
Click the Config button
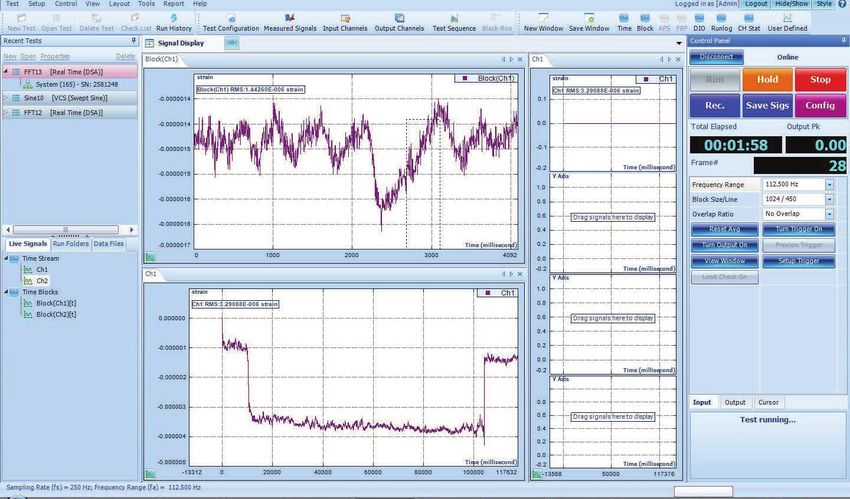[x=820, y=106]
